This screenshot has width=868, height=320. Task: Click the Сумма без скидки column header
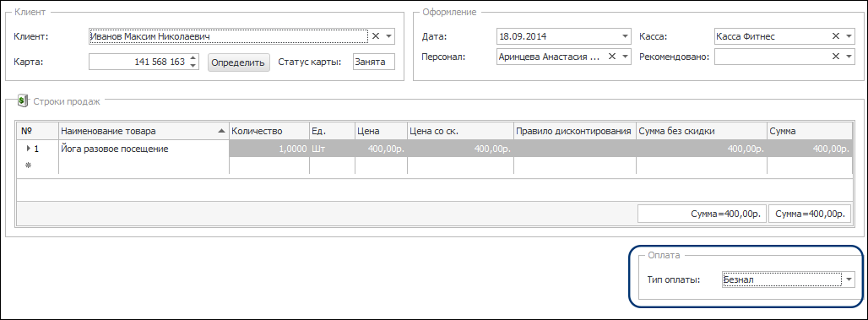(702, 131)
